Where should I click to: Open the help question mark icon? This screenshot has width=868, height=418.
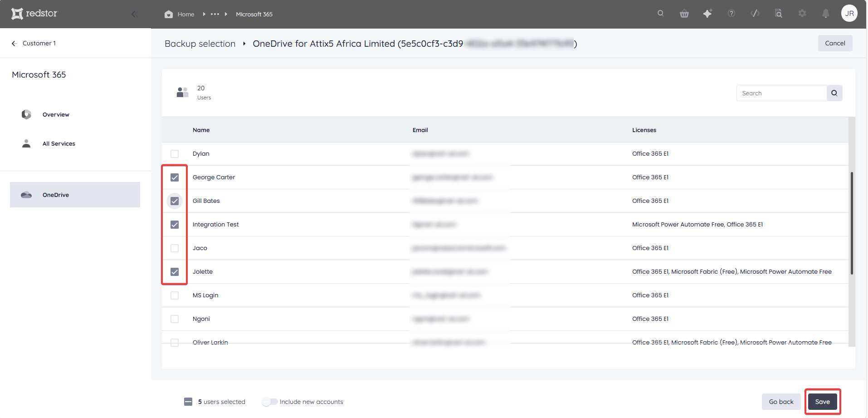click(731, 14)
